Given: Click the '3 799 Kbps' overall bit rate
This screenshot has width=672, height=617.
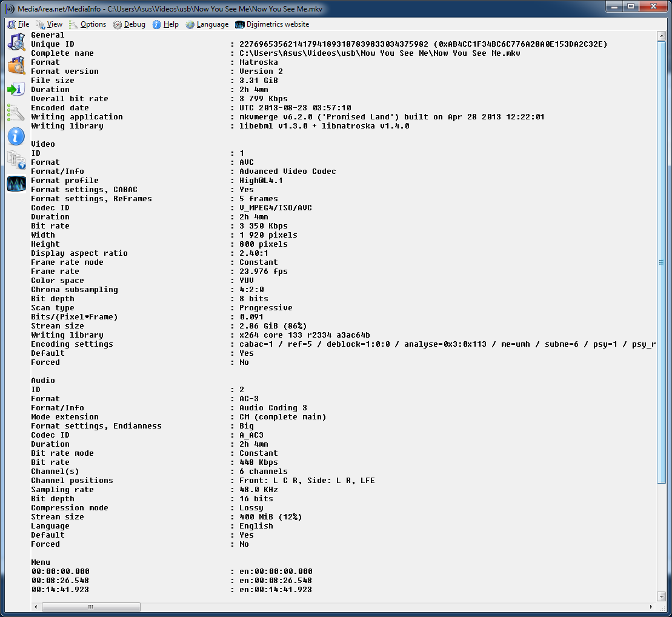Looking at the screenshot, I should pos(264,99).
